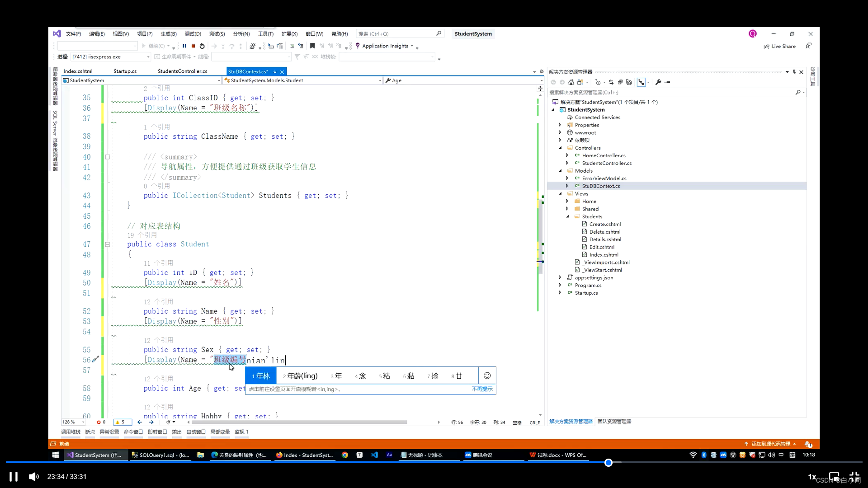Open Solution Explorer Home view

pyautogui.click(x=571, y=82)
